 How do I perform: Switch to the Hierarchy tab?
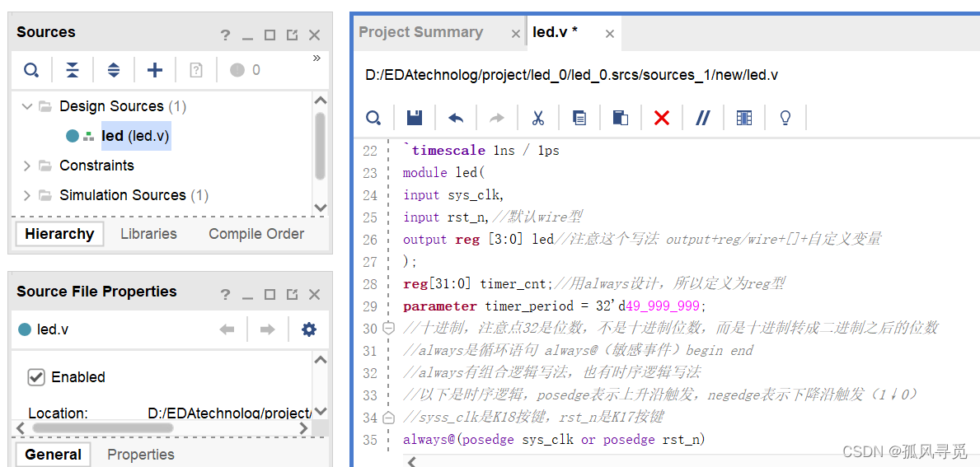(x=59, y=234)
